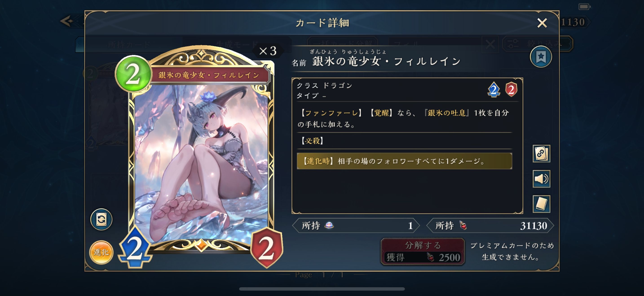The image size is (644, 296).
Task: Click the owned card count field
Action: pyautogui.click(x=355, y=226)
